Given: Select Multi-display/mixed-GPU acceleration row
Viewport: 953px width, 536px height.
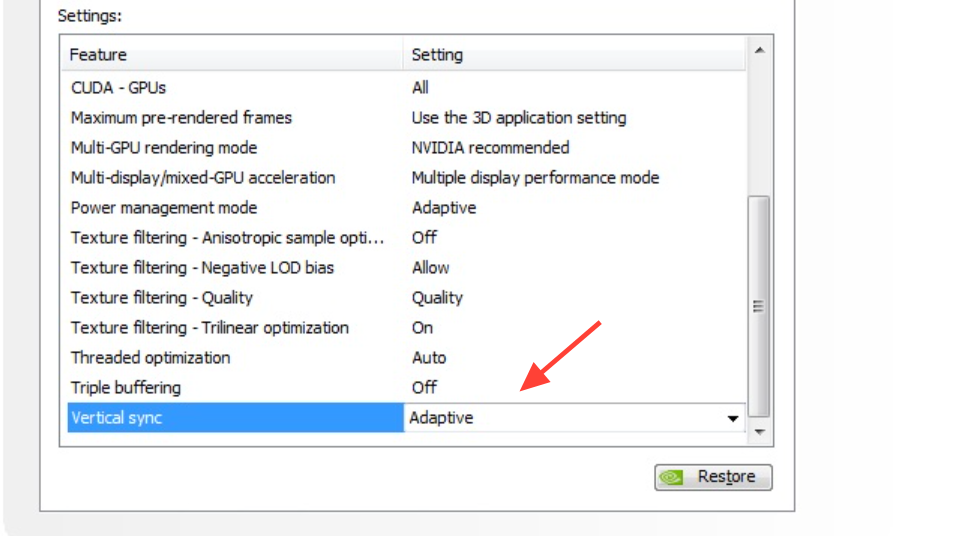Looking at the screenshot, I should pos(406,177).
